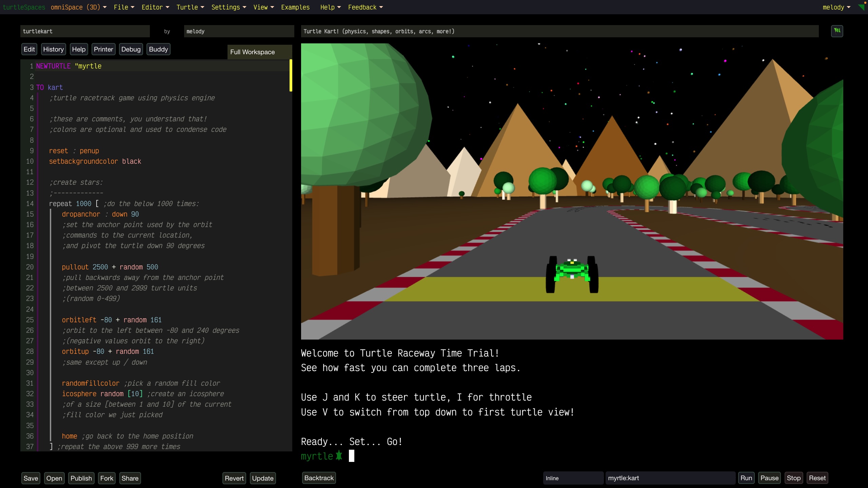Open the Buddy tab

[x=158, y=49]
